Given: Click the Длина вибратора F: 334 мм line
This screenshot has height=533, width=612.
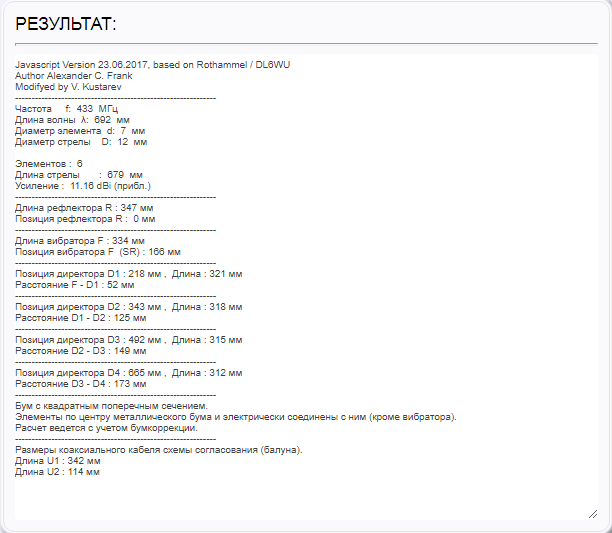Looking at the screenshot, I should (x=80, y=241).
